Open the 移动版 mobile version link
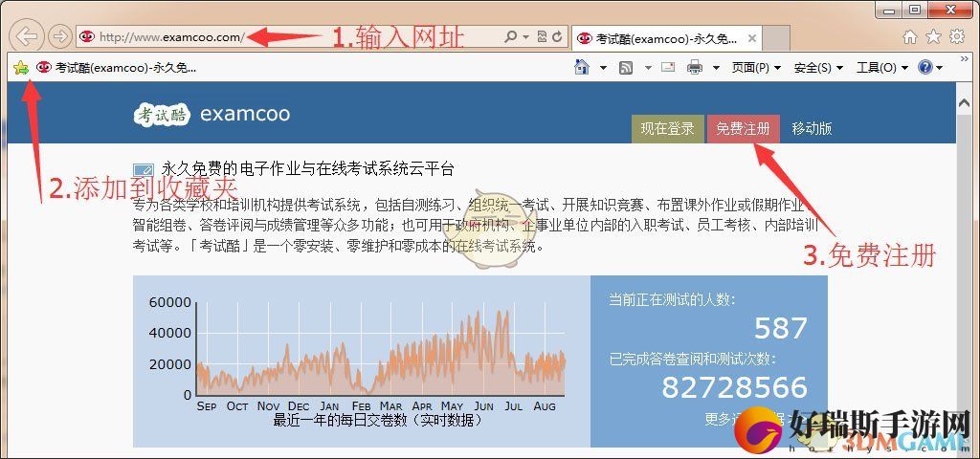The image size is (980, 459). point(812,129)
